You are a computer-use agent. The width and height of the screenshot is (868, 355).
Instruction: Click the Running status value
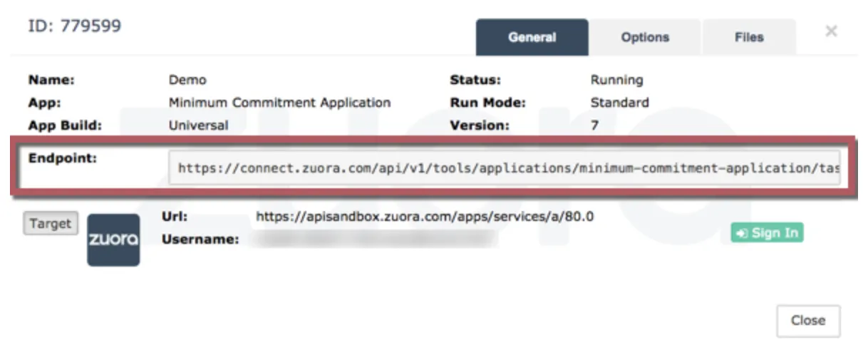[616, 81]
